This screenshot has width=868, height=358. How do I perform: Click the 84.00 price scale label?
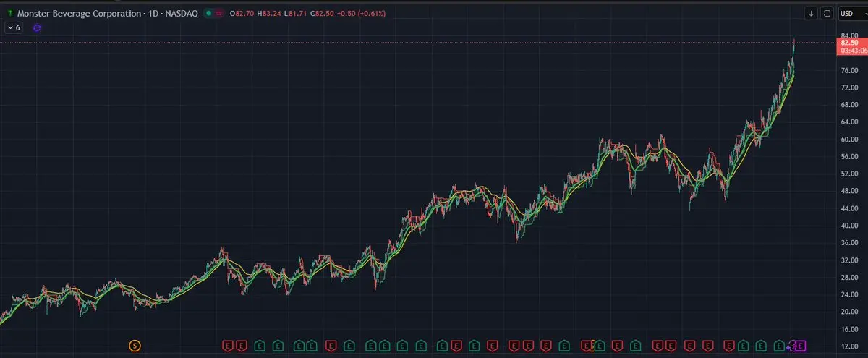tap(848, 35)
